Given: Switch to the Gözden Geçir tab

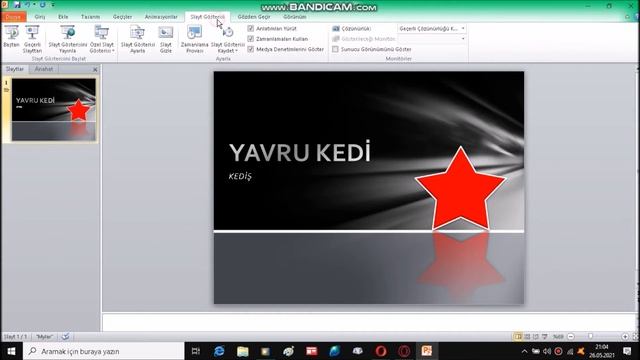Looking at the screenshot, I should pos(253,17).
